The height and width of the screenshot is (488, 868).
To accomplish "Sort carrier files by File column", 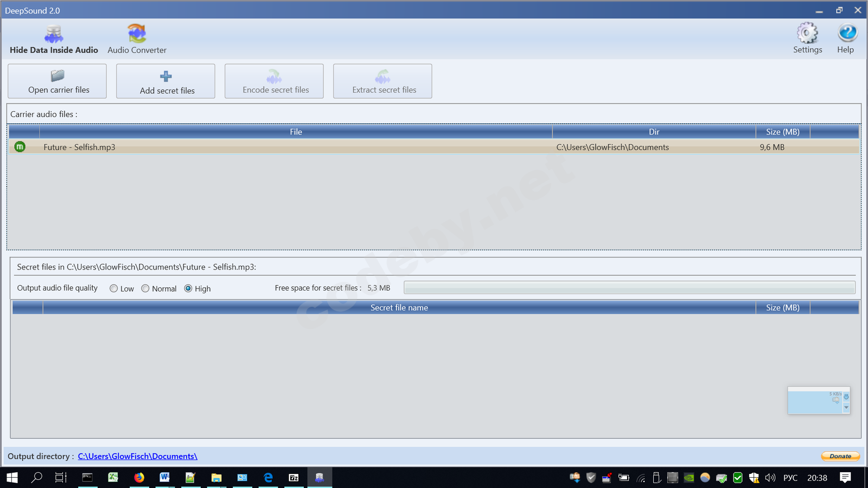I will [296, 132].
